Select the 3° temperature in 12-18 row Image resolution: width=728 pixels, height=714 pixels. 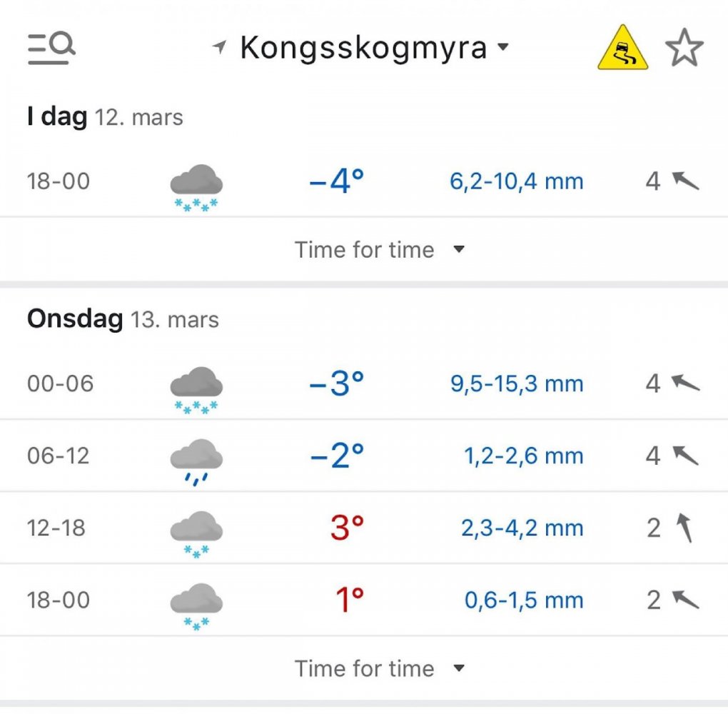(347, 528)
